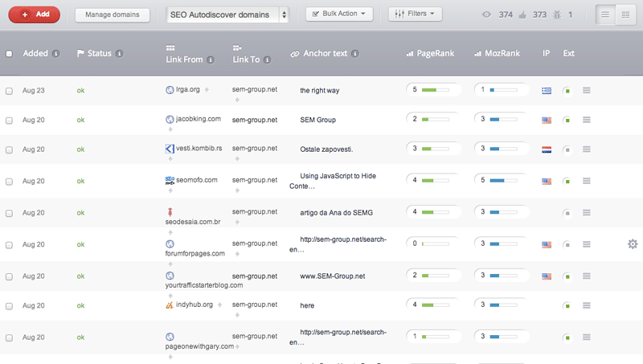Tick the checkbox for seomofo.com row
This screenshot has width=643, height=364.
coord(9,181)
